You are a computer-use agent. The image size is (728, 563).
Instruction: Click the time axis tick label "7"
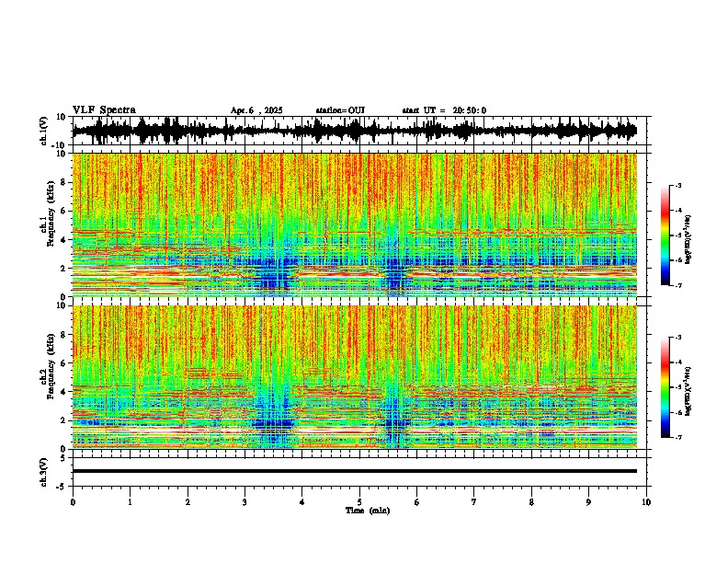tap(474, 502)
